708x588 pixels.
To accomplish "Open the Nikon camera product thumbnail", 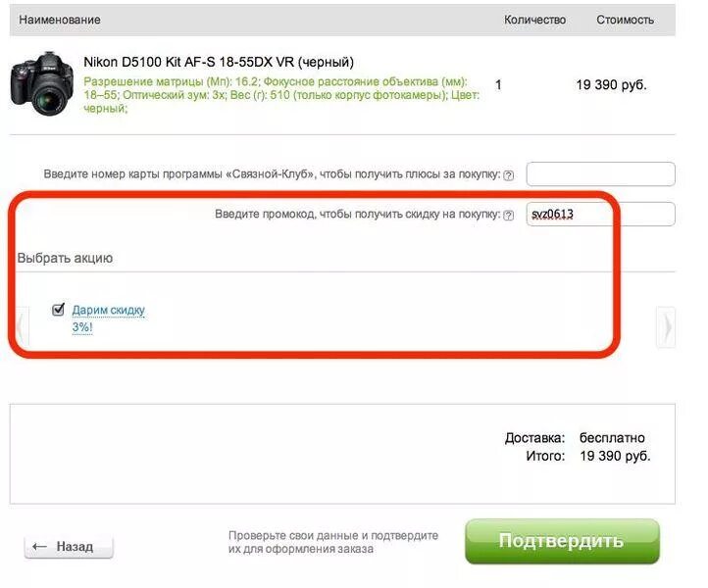I will [42, 83].
